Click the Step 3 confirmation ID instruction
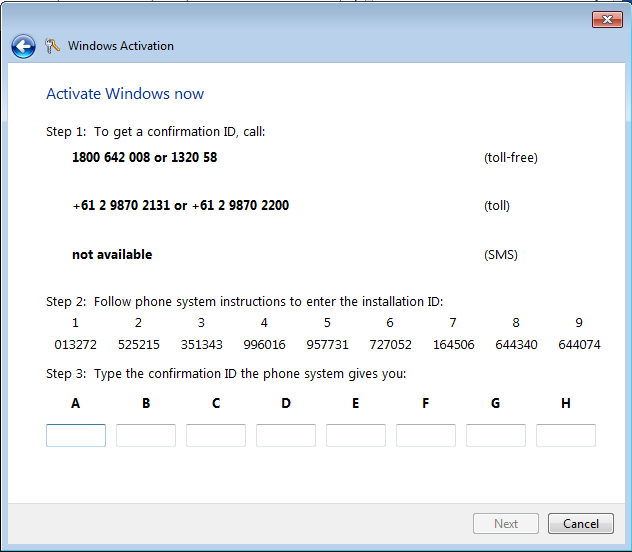Screen dimensions: 632x552 226,374
